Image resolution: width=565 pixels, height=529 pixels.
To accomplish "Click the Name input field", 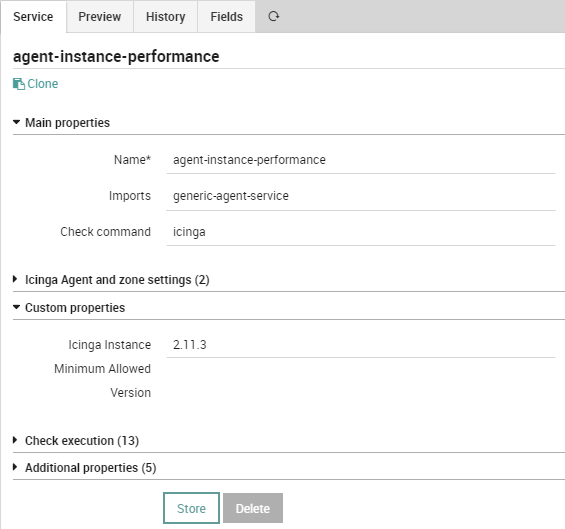I will (x=361, y=160).
